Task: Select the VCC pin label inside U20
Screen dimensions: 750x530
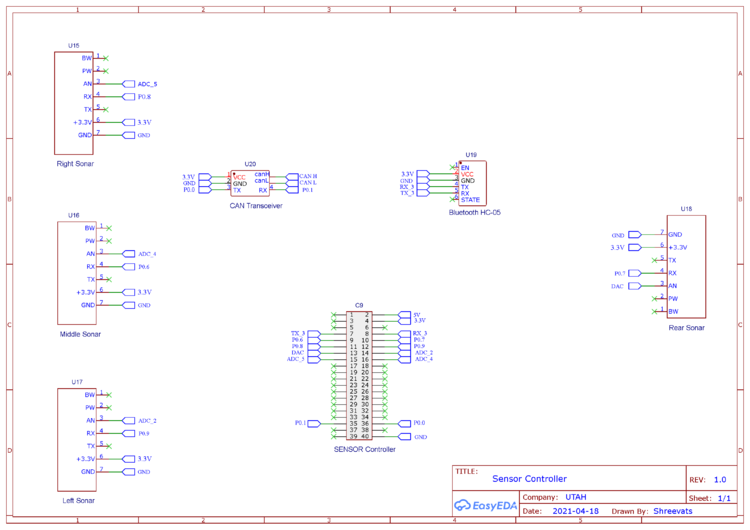Action: (240, 177)
